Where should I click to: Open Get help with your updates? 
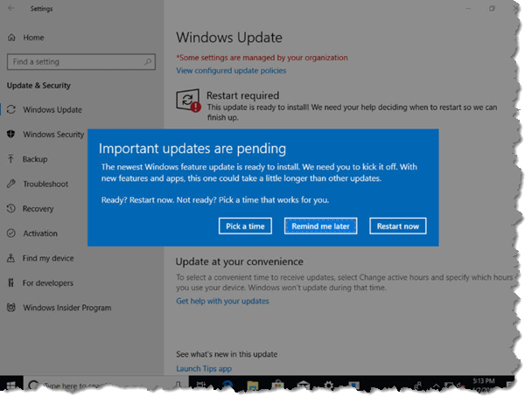pos(222,301)
